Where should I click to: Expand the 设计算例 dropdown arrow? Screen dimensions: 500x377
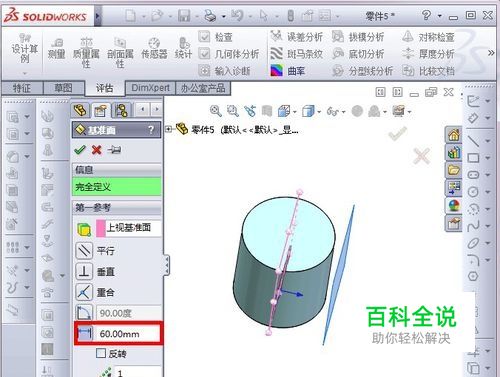pos(25,73)
